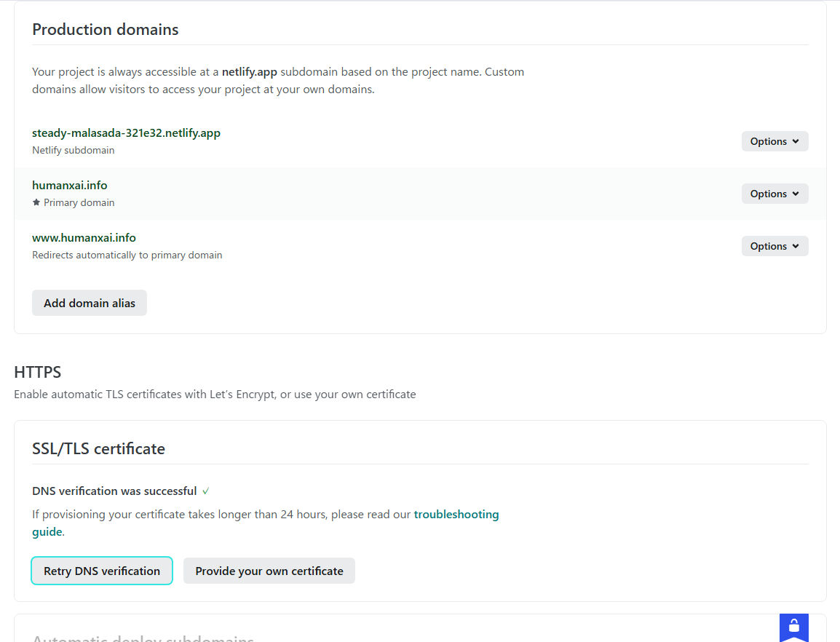The height and width of the screenshot is (642, 840).
Task: Expand Options menu for humanxai.info primary domain
Action: [774, 194]
